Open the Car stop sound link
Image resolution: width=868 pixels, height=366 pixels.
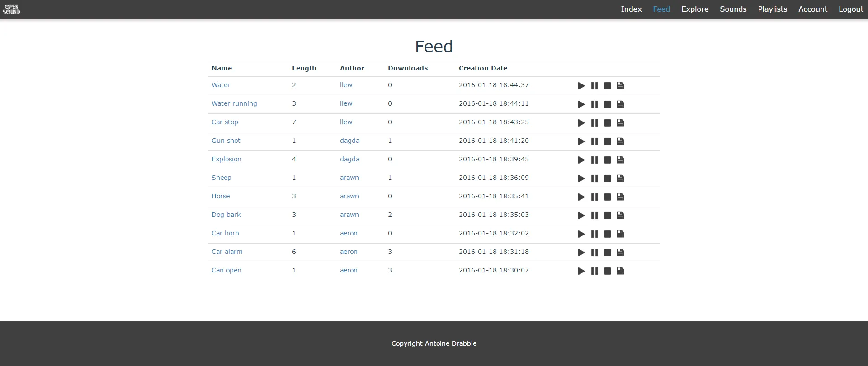point(225,122)
